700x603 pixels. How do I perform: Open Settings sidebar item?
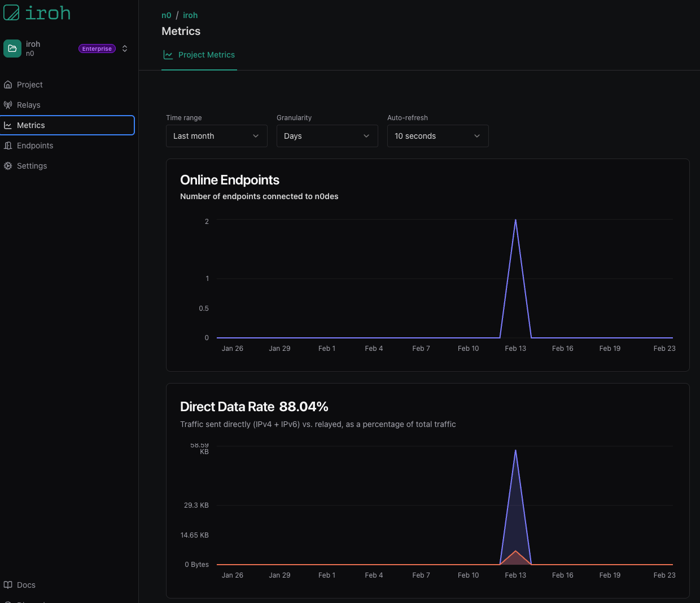click(67, 166)
